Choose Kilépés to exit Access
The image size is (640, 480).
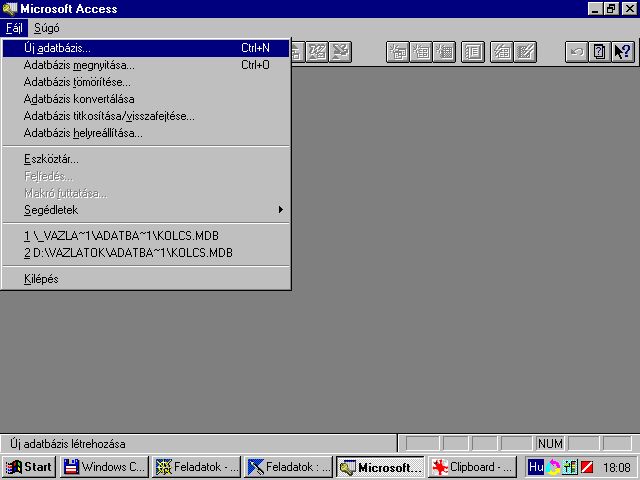click(x=146, y=279)
